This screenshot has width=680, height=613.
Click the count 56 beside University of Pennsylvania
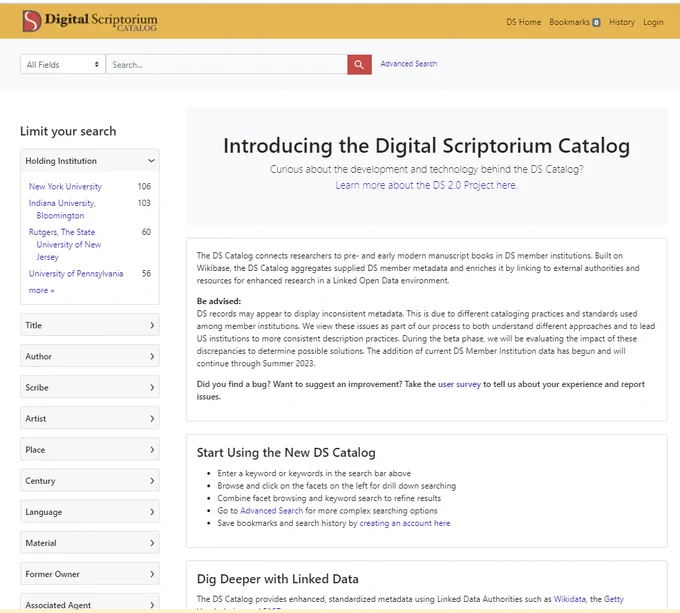pos(146,274)
